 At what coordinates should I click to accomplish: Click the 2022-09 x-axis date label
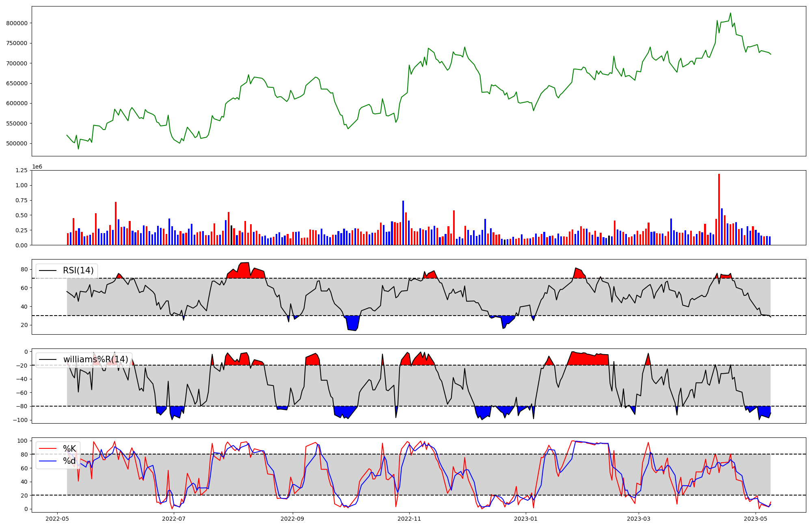pos(292,519)
